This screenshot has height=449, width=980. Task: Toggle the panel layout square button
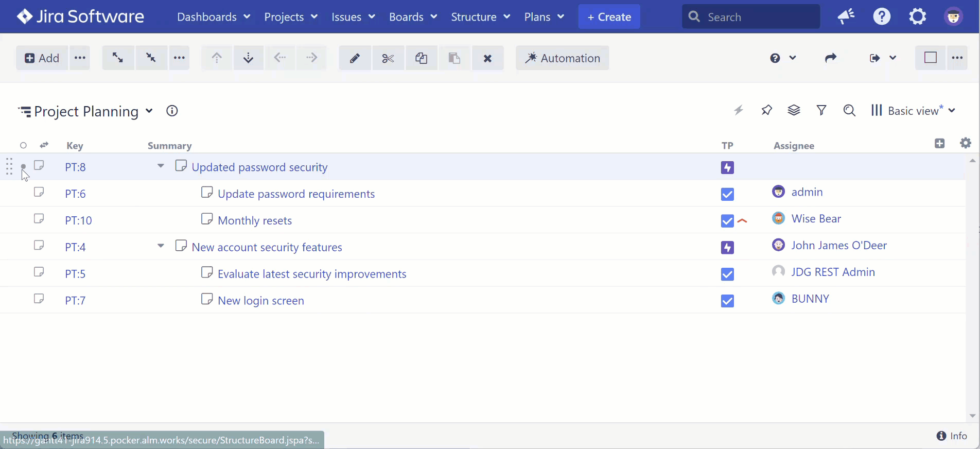coord(930,58)
